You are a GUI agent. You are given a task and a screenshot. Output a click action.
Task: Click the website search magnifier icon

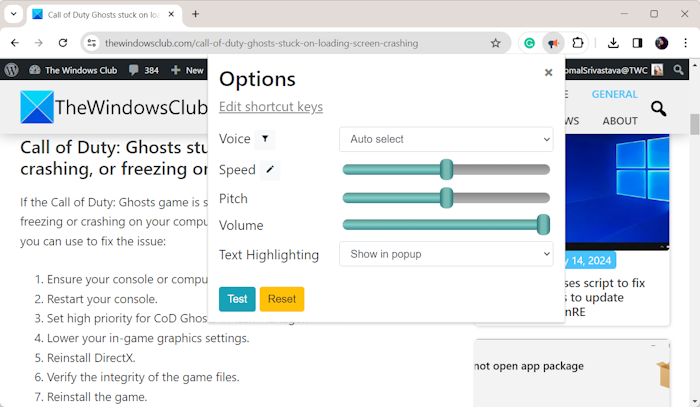[658, 108]
